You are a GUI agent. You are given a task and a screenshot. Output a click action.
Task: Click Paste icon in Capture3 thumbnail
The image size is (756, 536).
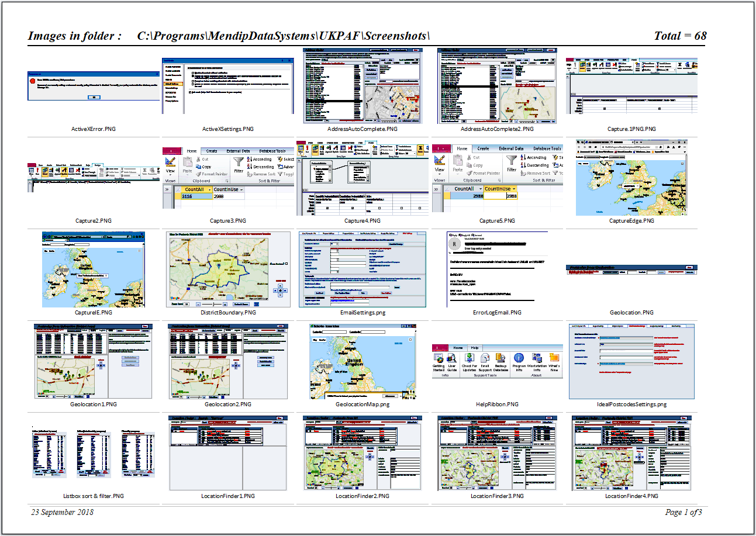pyautogui.click(x=188, y=162)
